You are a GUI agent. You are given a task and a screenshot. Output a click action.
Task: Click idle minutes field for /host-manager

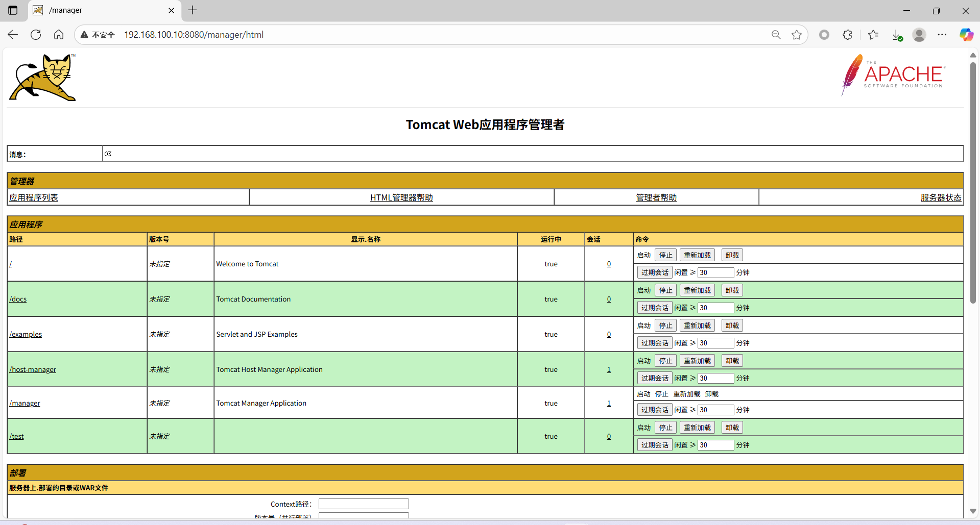(715, 378)
